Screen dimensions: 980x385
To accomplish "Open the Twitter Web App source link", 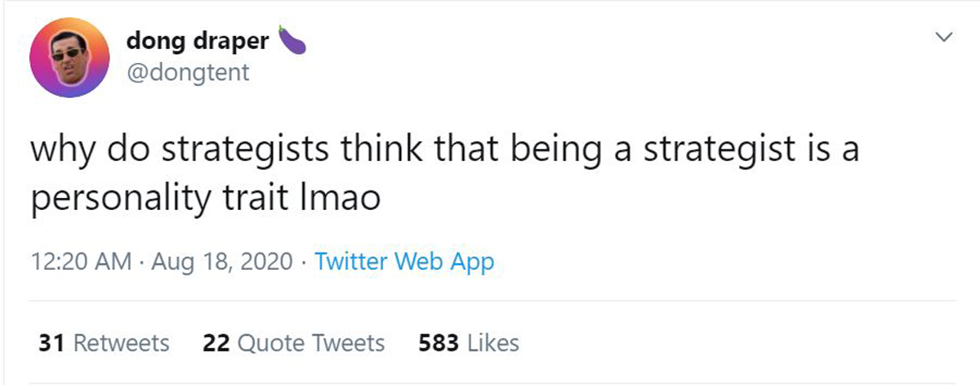I will [404, 262].
